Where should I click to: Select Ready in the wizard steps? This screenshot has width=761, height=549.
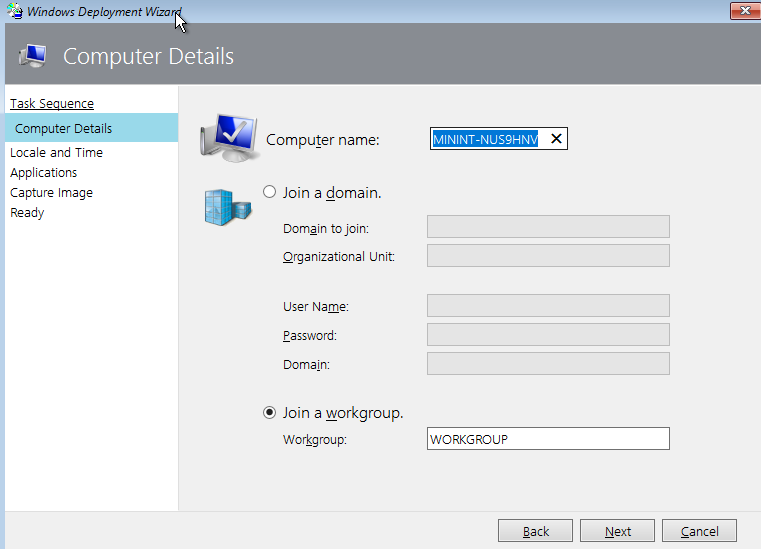(x=27, y=213)
